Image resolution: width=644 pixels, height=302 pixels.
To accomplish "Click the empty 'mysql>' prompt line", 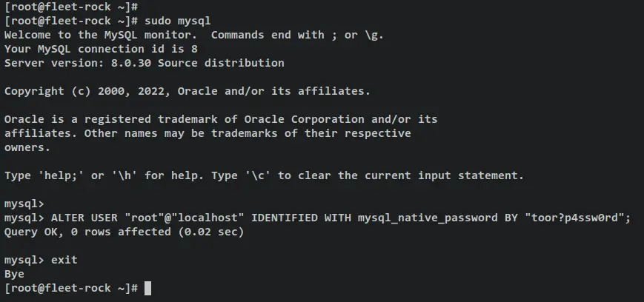I will tap(24, 204).
